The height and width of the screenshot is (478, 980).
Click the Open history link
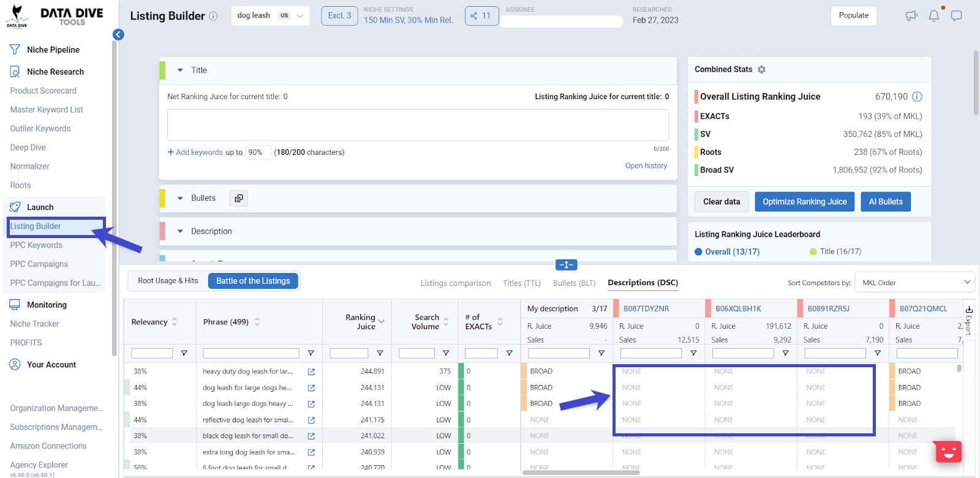646,166
